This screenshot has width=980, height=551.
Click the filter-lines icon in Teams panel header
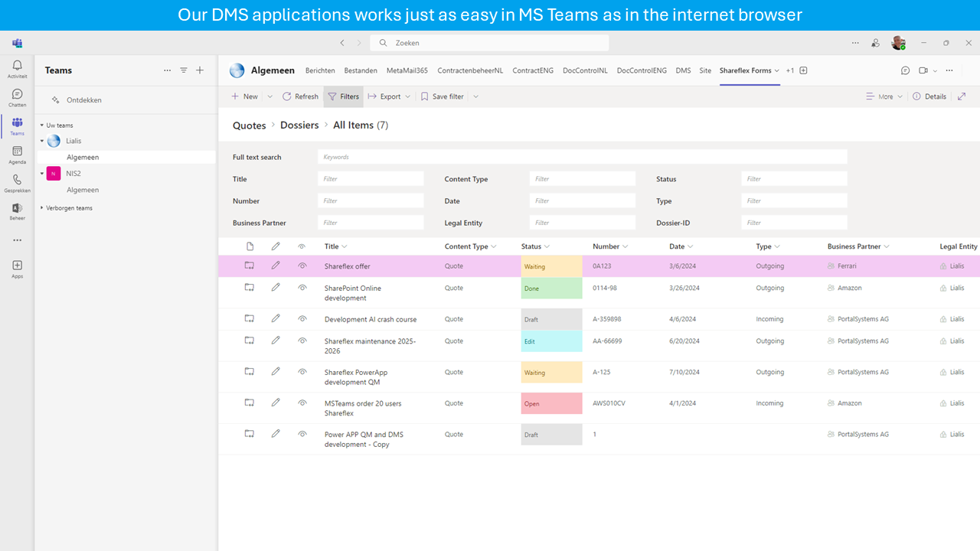tap(184, 70)
